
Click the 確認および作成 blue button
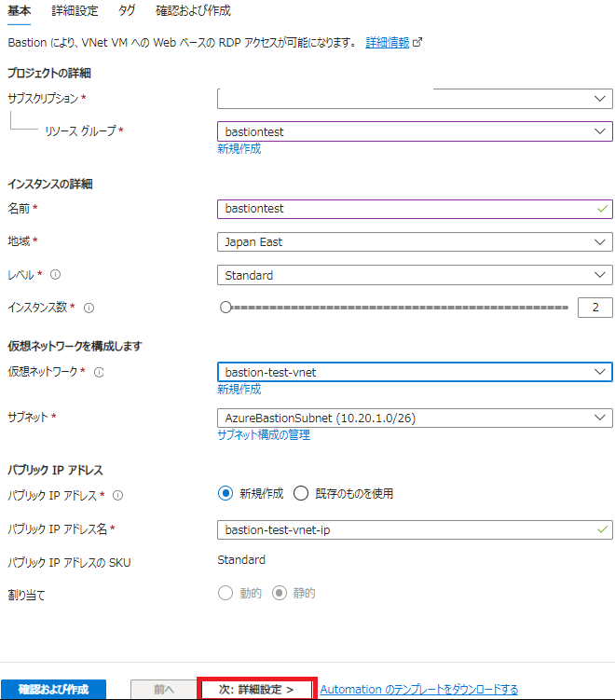[53, 690]
